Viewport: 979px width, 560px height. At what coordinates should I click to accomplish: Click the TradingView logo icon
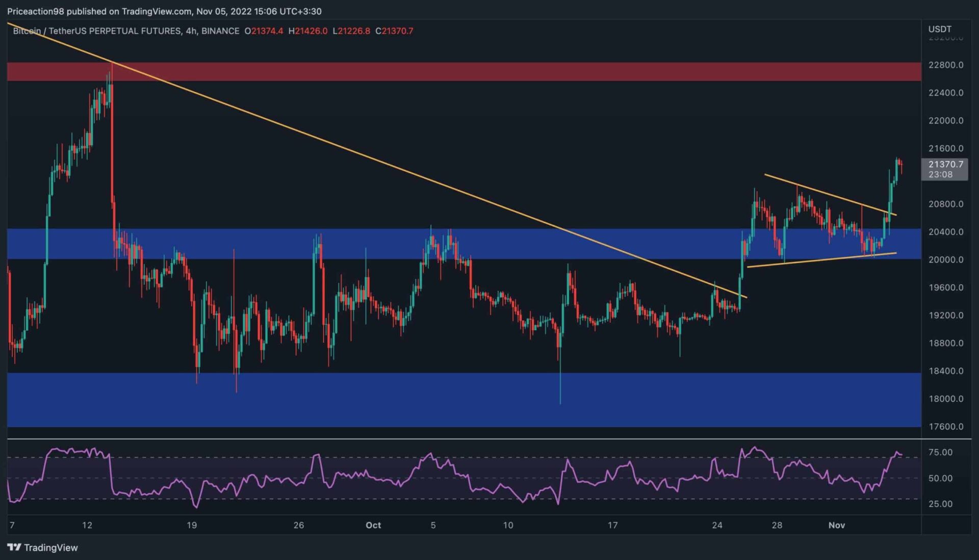pyautogui.click(x=14, y=547)
